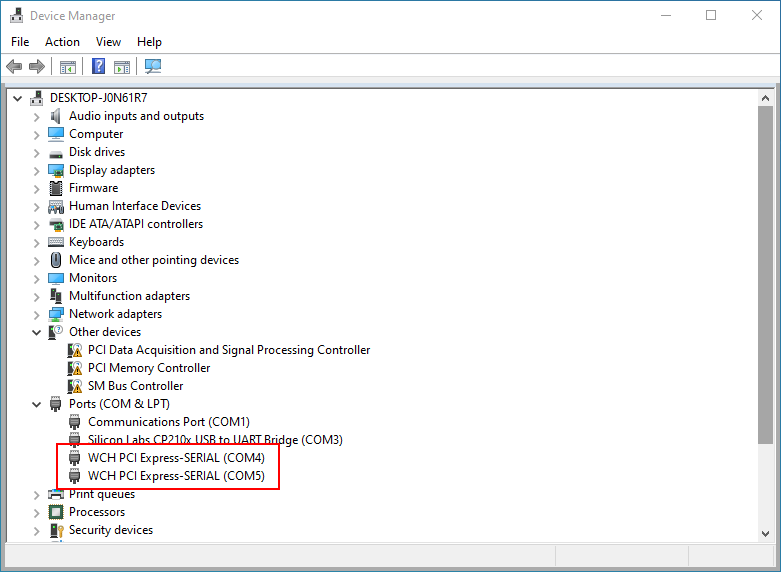Click the Scan for hardware changes icon
This screenshot has width=781, height=572.
(153, 67)
